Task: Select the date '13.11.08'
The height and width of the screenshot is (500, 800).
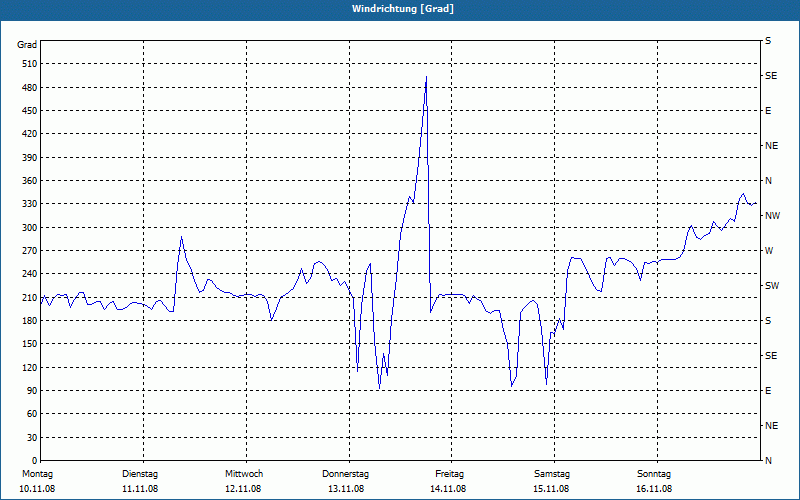Action: 346,489
